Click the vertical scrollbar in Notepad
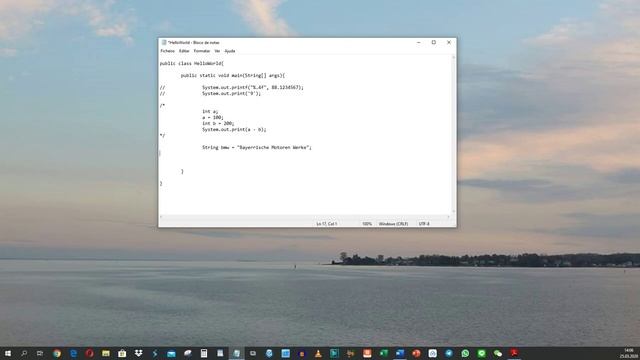The width and height of the screenshot is (640, 360). 453,135
